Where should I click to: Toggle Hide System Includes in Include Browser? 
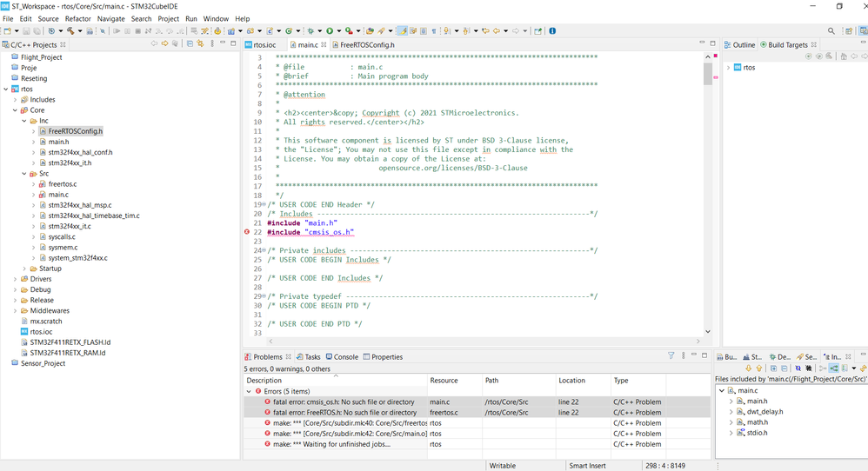[798, 368]
